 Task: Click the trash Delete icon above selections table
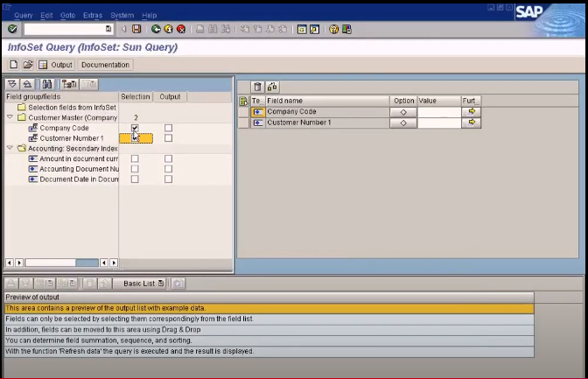(x=257, y=87)
